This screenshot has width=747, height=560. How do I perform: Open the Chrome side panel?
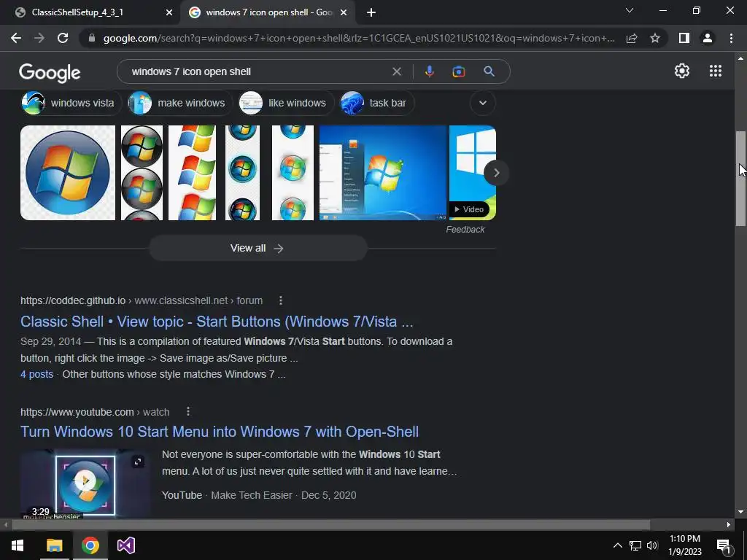pyautogui.click(x=684, y=38)
